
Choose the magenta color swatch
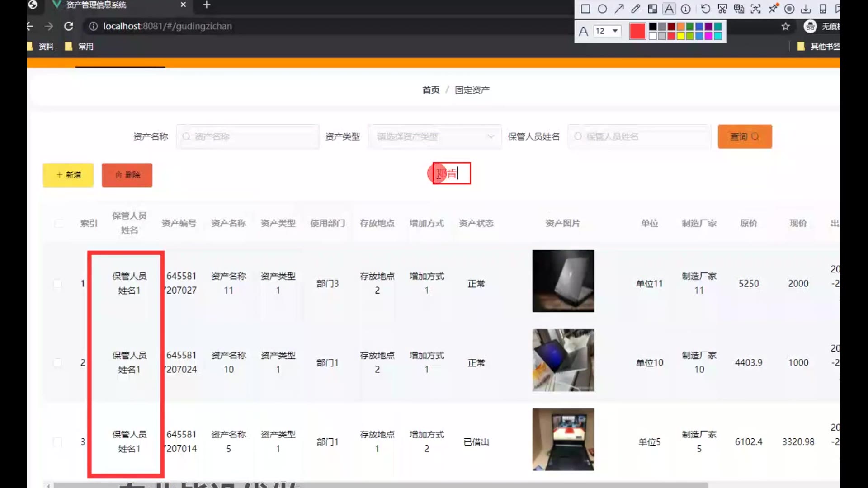click(x=708, y=36)
